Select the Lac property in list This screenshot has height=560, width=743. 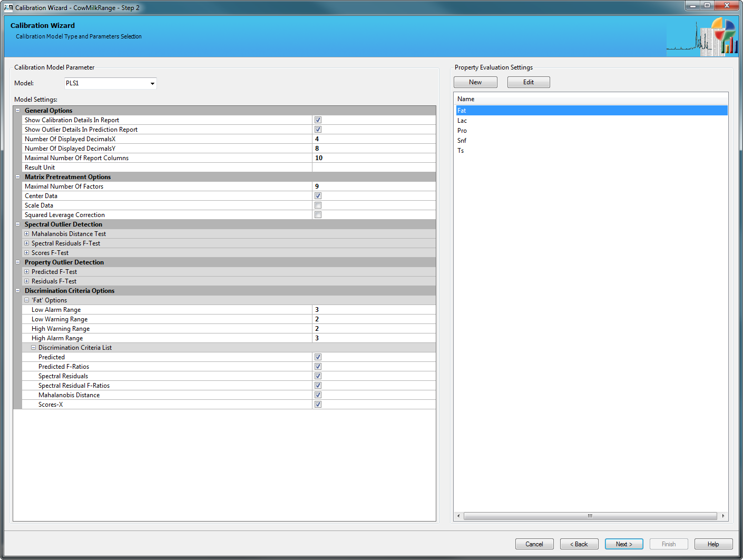click(462, 121)
